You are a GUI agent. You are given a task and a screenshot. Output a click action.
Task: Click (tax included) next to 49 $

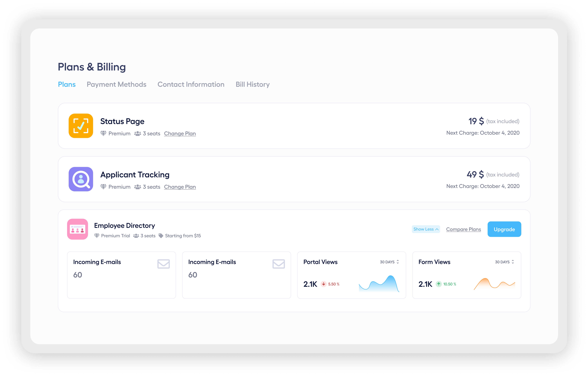(502, 175)
